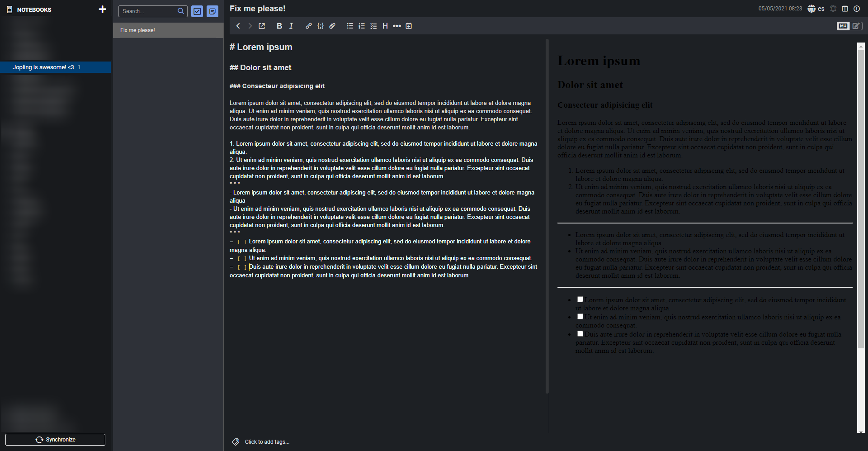The width and height of the screenshot is (868, 451).
Task: Create a new to-do note
Action: 197,11
